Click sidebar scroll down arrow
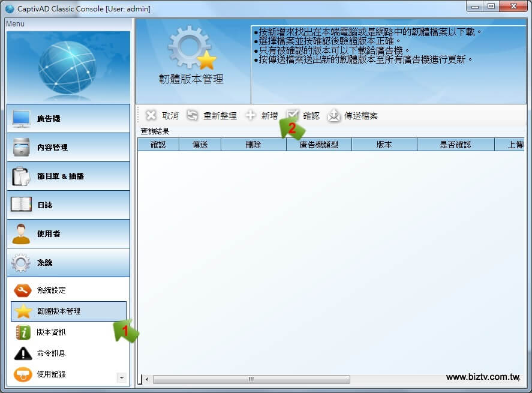 pyautogui.click(x=122, y=378)
